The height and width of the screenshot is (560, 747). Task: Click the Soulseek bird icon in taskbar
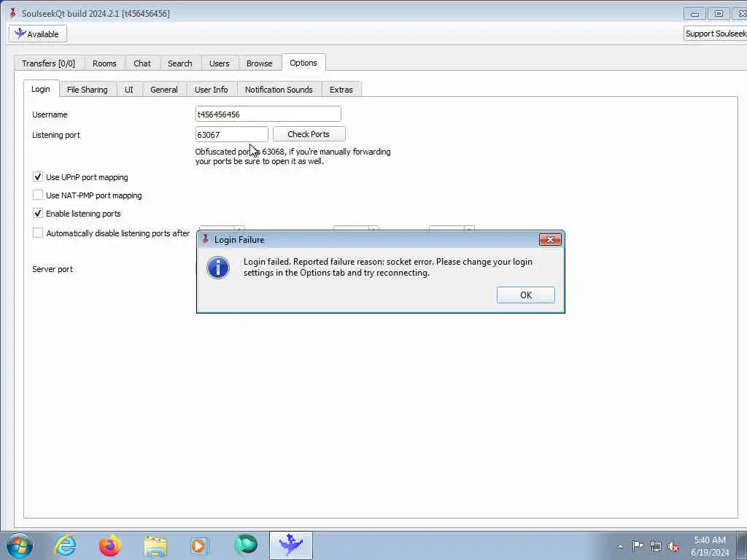click(x=290, y=545)
